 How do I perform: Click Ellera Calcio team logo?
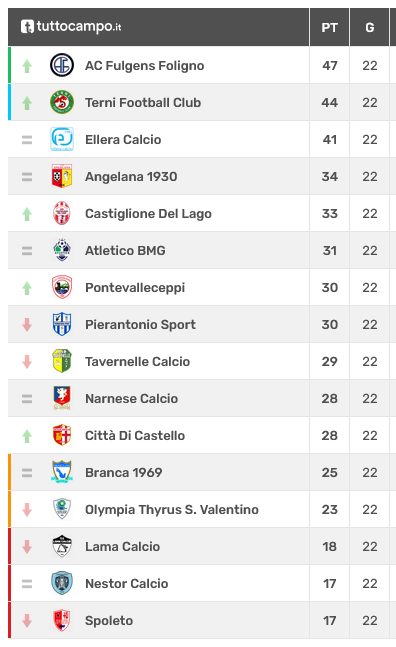tap(62, 139)
